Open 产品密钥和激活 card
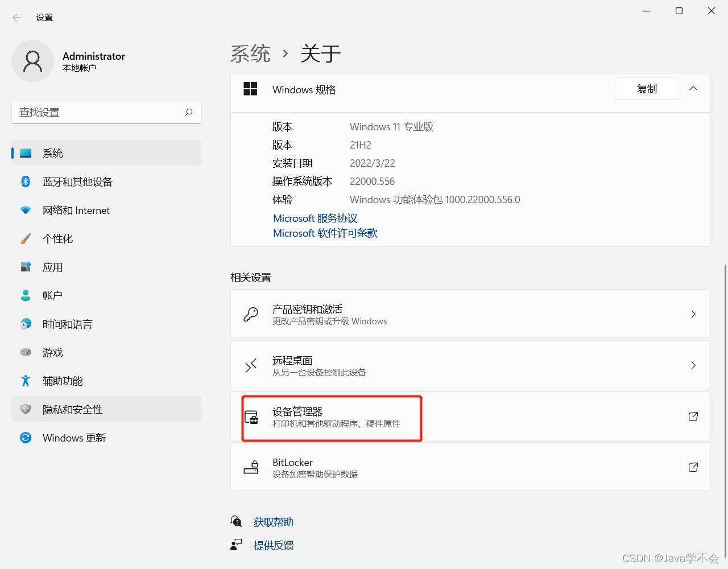 tap(470, 314)
